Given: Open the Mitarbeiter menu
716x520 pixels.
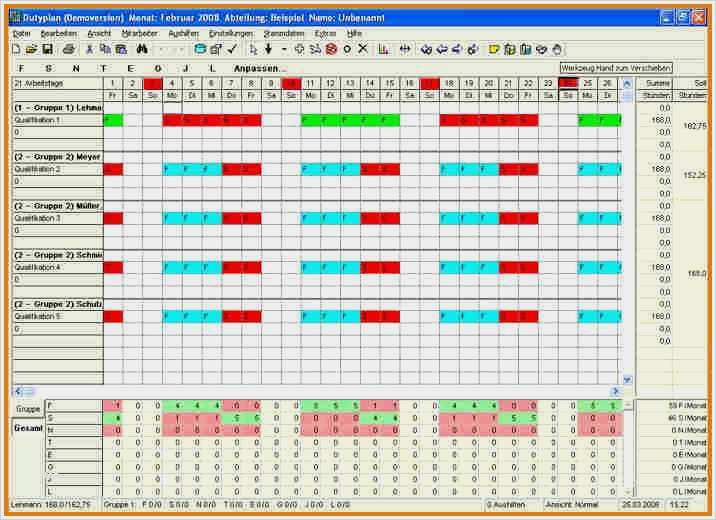Looking at the screenshot, I should [140, 33].
